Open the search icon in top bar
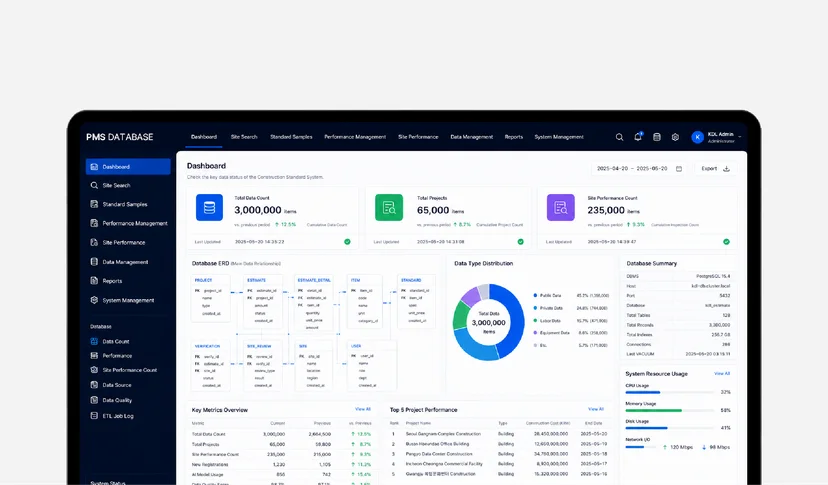This screenshot has height=485, width=828. tap(619, 137)
